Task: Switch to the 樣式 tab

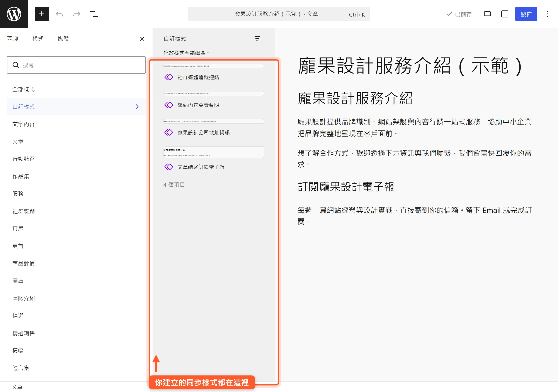Action: point(38,39)
